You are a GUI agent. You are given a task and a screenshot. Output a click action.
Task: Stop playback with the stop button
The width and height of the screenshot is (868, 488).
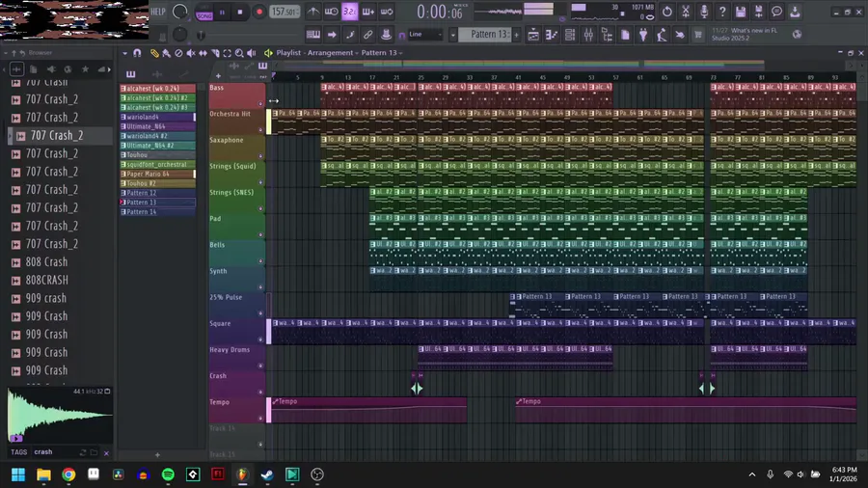(240, 13)
